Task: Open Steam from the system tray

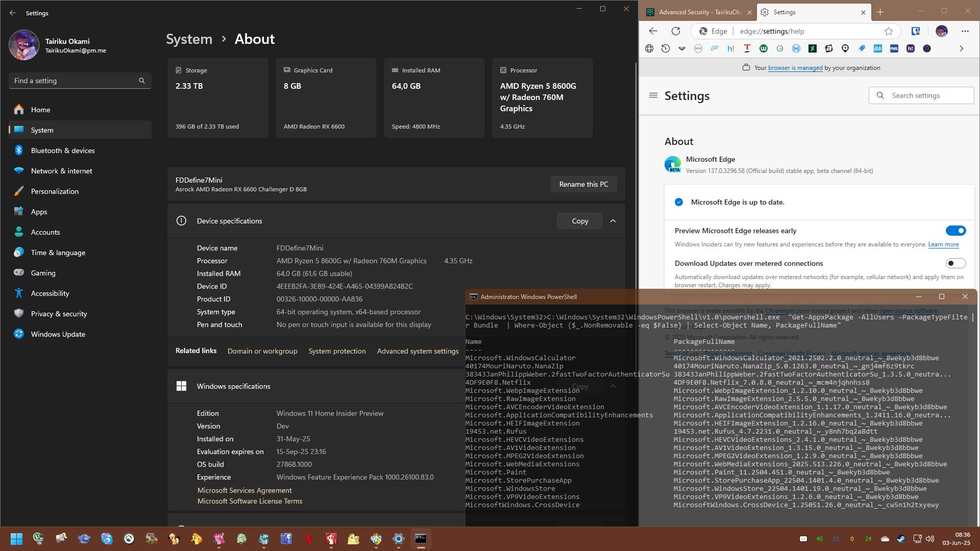Action: pyautogui.click(x=901, y=539)
